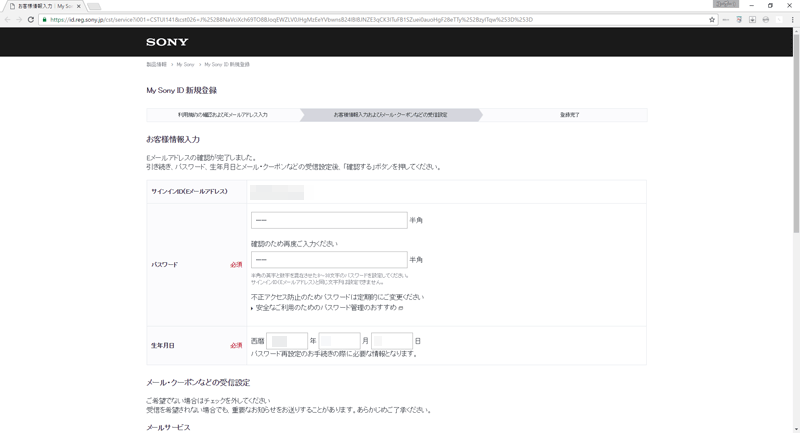
Task: Click the サインインID(Eメールアドレス) label
Action: (x=189, y=191)
